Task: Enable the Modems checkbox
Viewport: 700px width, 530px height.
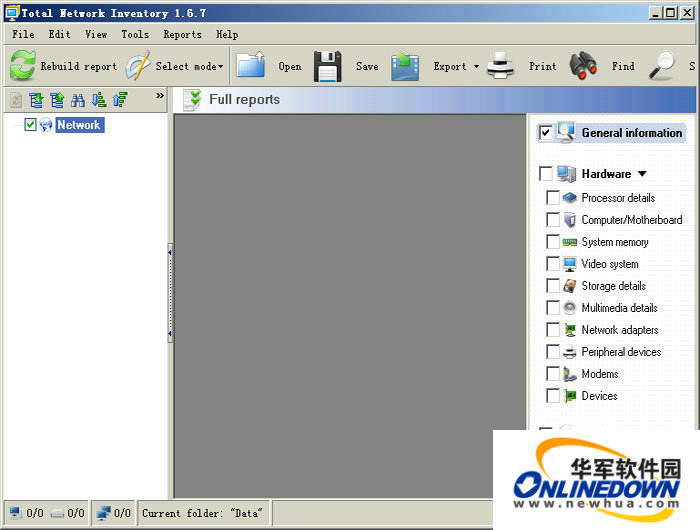Action: [553, 374]
